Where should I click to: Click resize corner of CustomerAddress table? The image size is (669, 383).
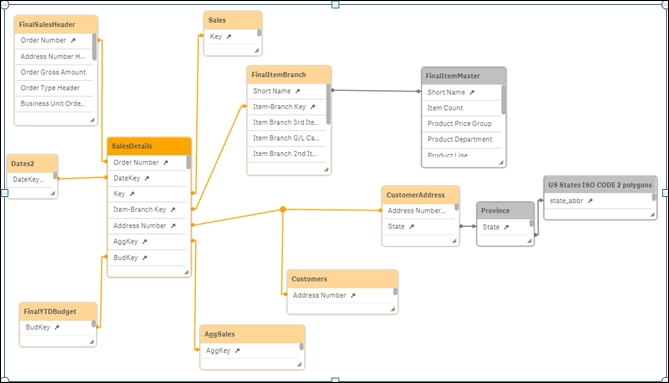454,241
